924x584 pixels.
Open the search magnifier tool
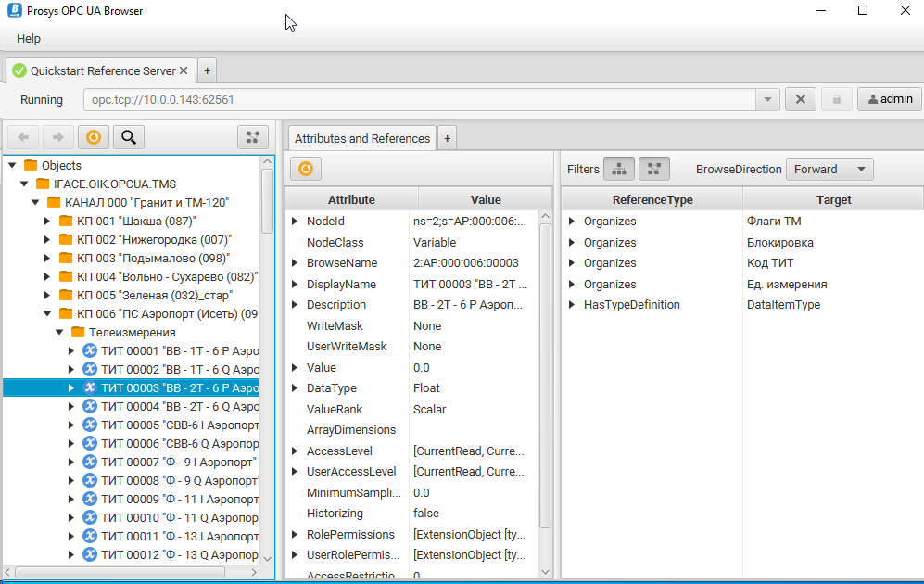tap(129, 137)
